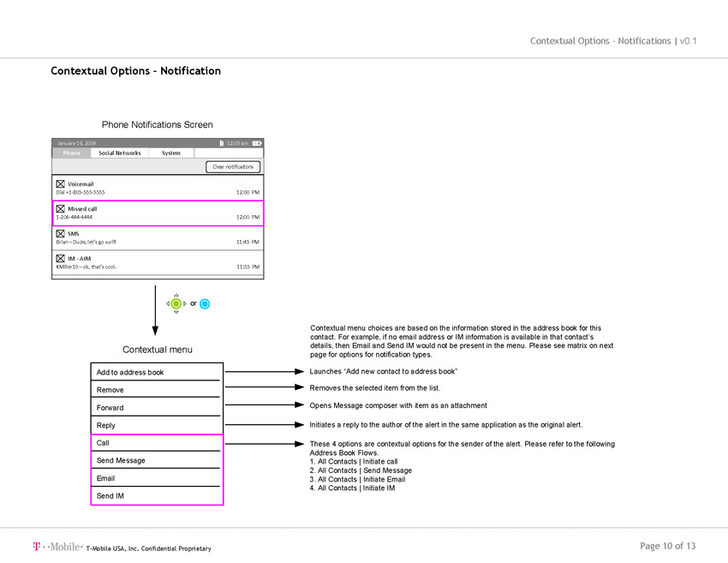Click the D-pad down arrow
The height and width of the screenshot is (563, 728).
[176, 312]
